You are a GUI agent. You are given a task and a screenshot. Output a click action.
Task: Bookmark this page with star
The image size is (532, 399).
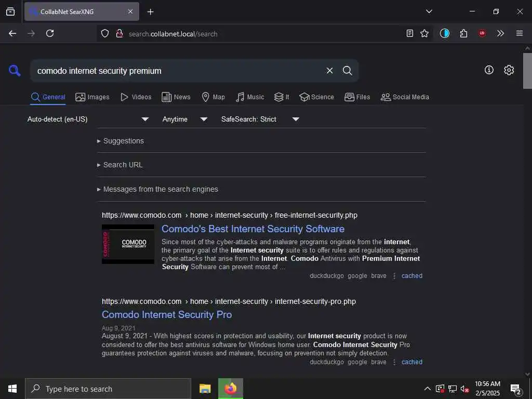tap(424, 33)
